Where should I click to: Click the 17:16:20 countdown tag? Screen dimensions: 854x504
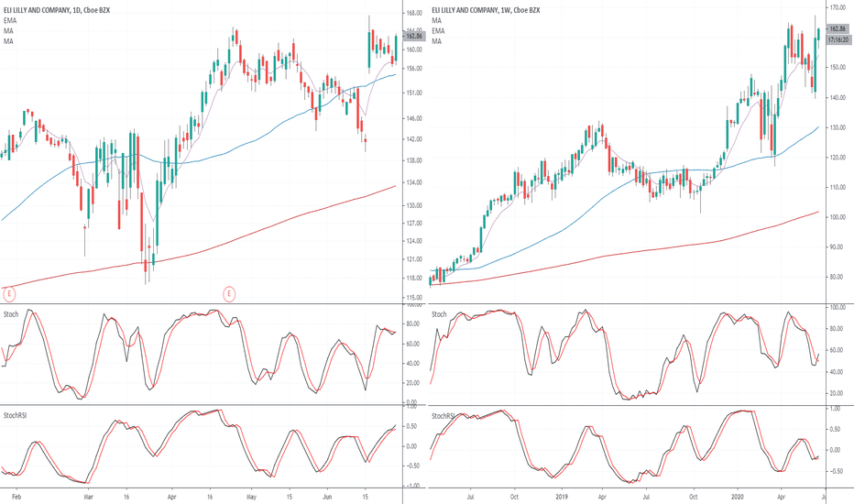838,39
